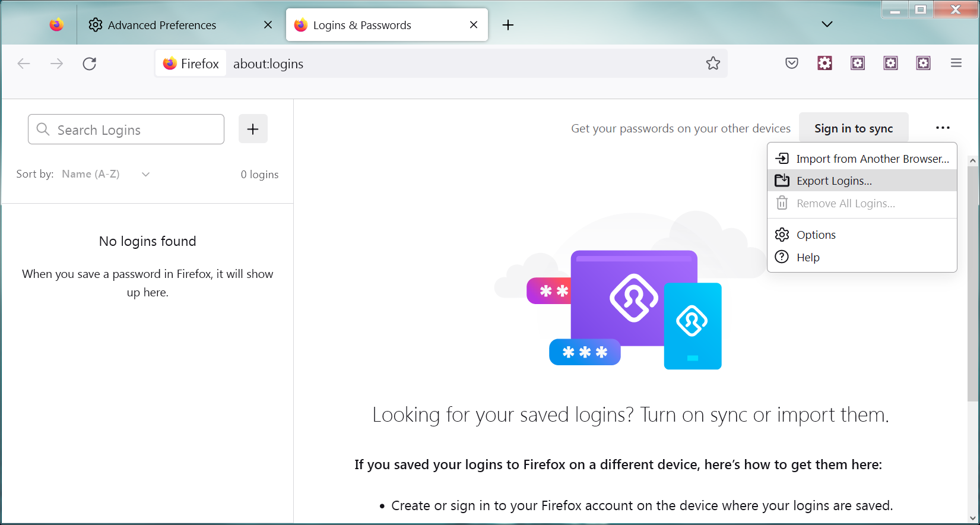This screenshot has height=525, width=980.
Task: Expand the list all tabs chevron
Action: coord(827,24)
